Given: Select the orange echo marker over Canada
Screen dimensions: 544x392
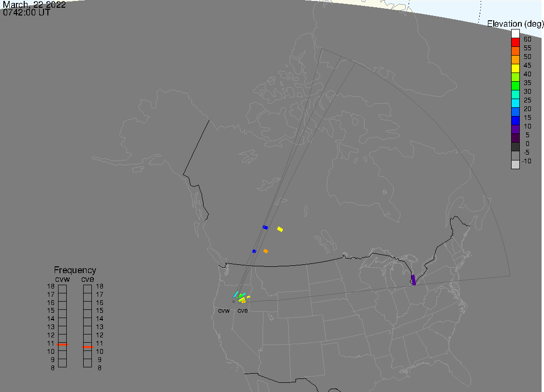Looking at the screenshot, I should pos(265,251).
